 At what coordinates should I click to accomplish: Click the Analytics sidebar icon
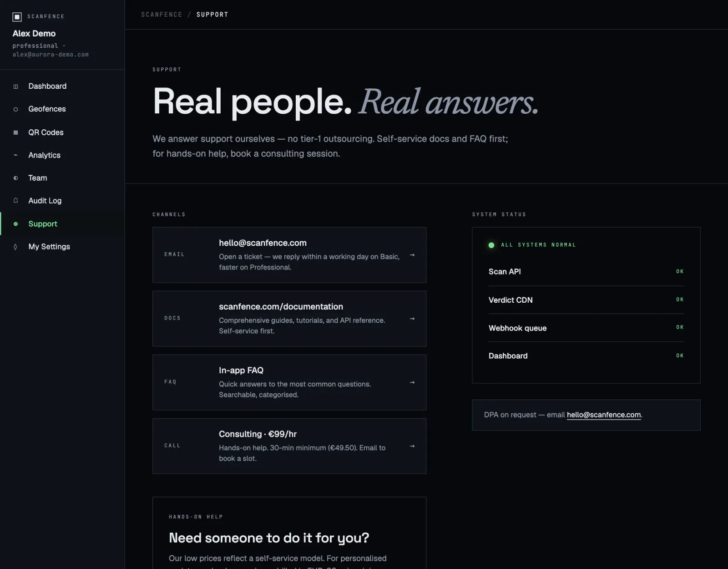pos(16,155)
